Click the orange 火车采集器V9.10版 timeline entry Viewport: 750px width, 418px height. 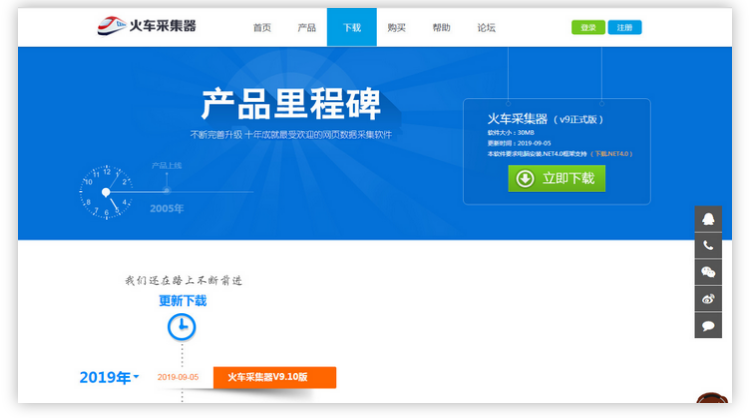[274, 377]
